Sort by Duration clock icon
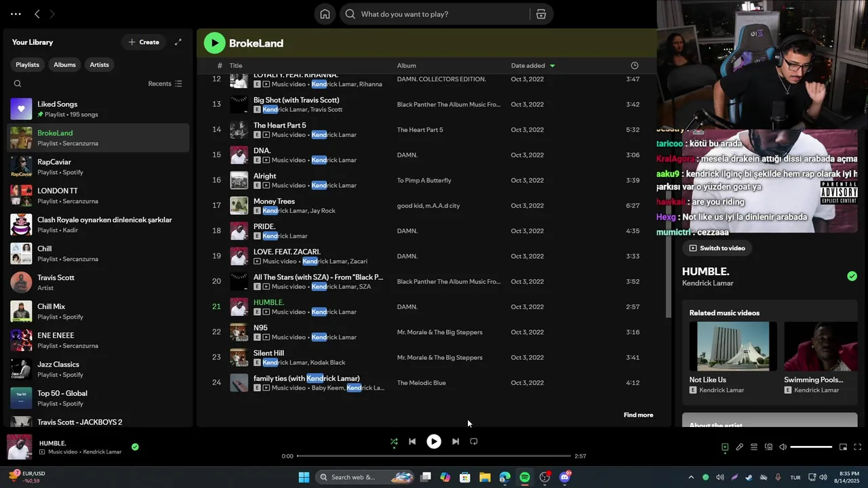The height and width of the screenshot is (488, 868). 635,66
